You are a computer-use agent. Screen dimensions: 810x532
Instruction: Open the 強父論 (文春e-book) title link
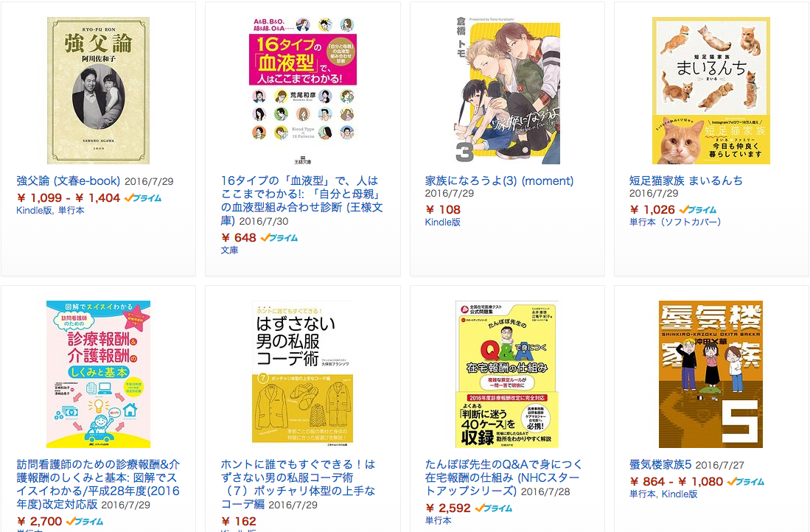[x=69, y=181]
